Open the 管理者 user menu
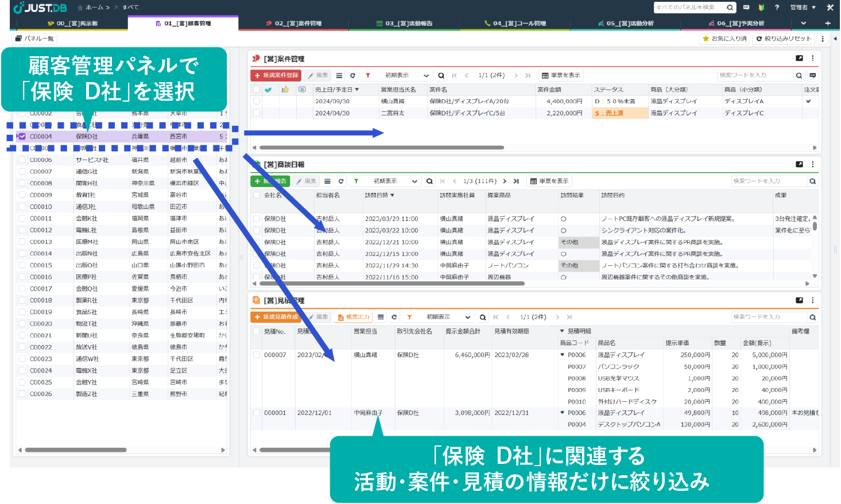841x504 pixels. point(803,7)
